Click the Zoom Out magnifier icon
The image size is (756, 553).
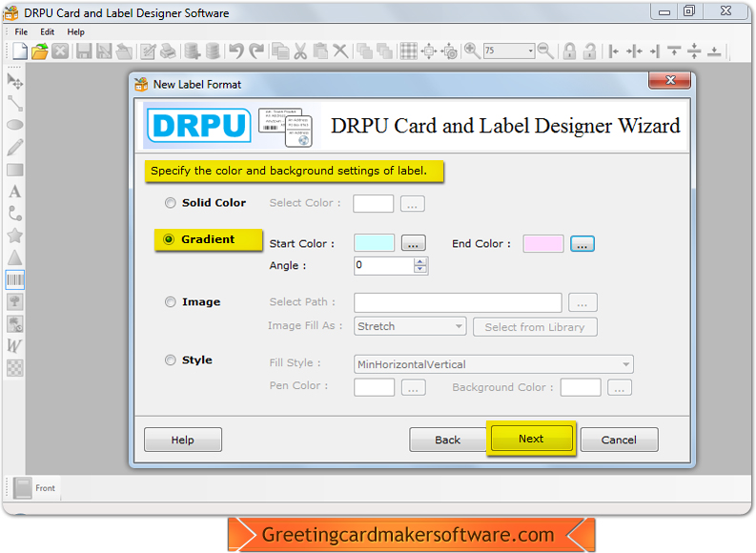point(545,51)
